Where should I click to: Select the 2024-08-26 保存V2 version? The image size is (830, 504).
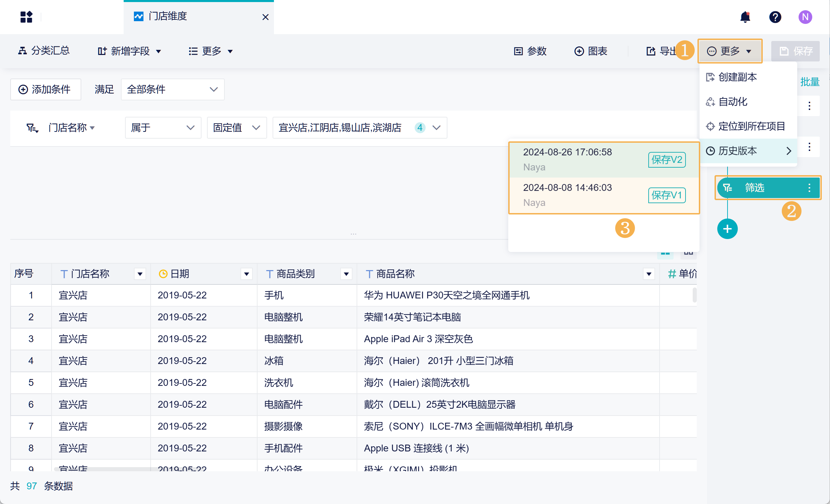coord(604,159)
